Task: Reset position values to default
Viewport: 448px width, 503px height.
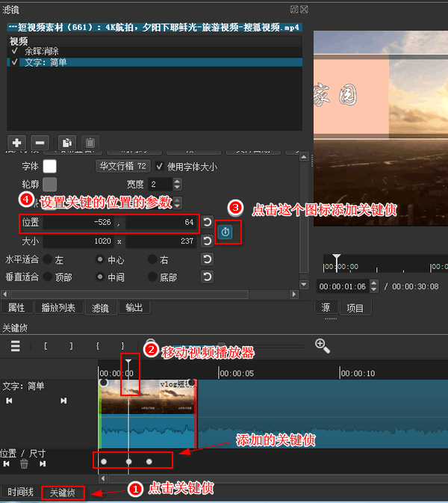Action: [x=208, y=222]
